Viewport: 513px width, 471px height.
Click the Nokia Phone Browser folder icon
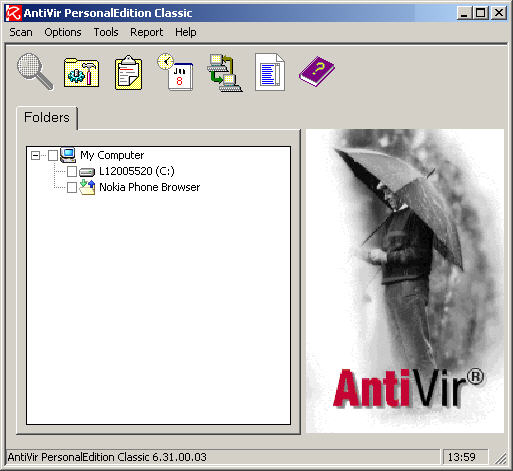(x=87, y=187)
